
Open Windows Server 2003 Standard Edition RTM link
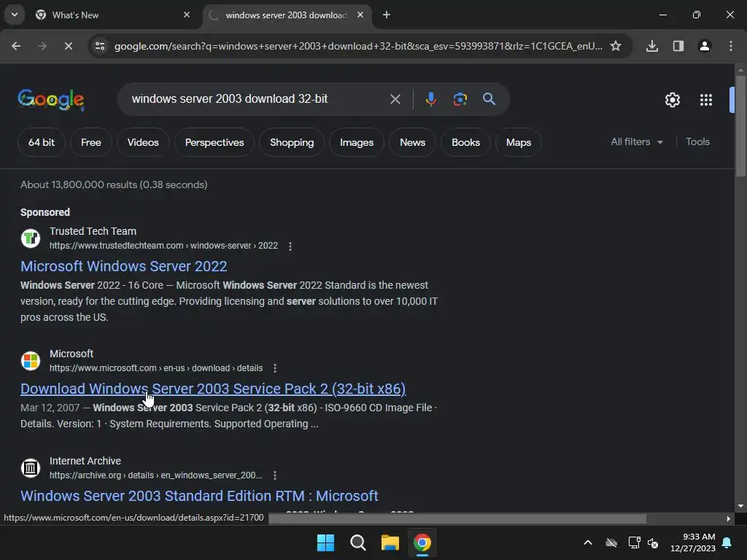199,496
